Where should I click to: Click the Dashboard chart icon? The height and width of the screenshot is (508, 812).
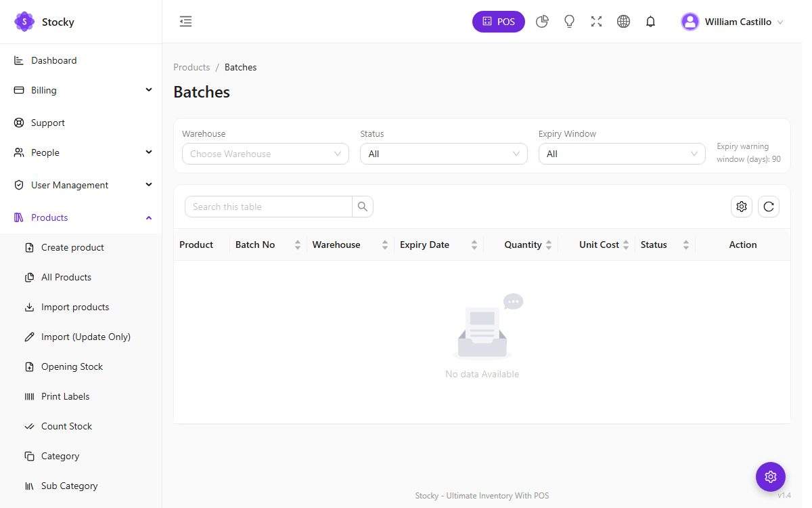[19, 60]
